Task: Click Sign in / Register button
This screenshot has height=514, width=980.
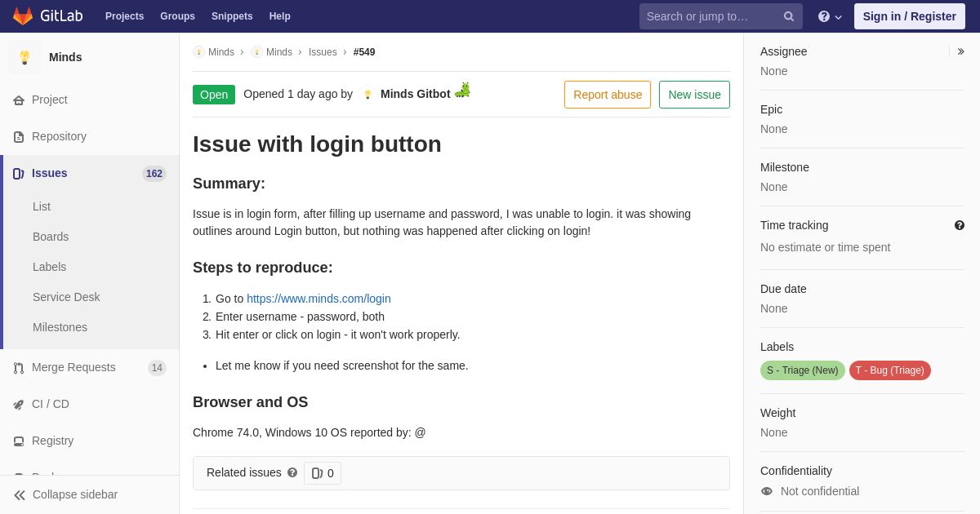Action: pos(910,16)
